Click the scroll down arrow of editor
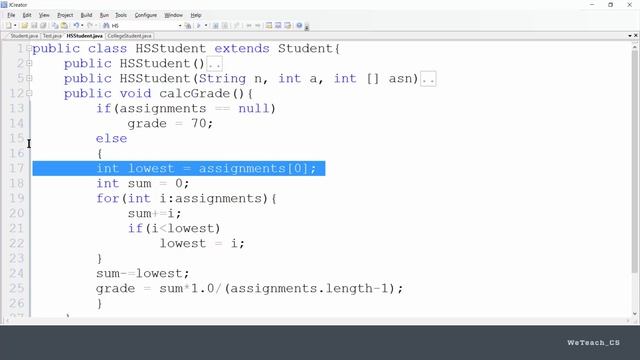 (634, 313)
